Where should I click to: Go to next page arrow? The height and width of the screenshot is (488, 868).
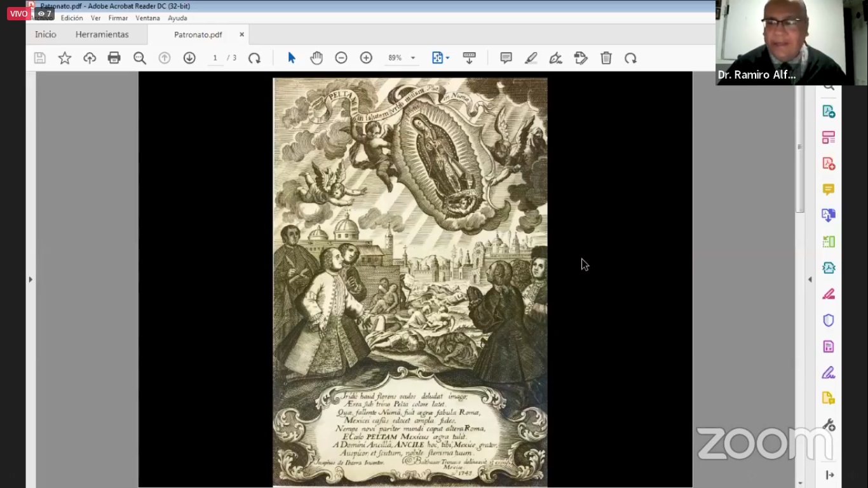point(189,58)
